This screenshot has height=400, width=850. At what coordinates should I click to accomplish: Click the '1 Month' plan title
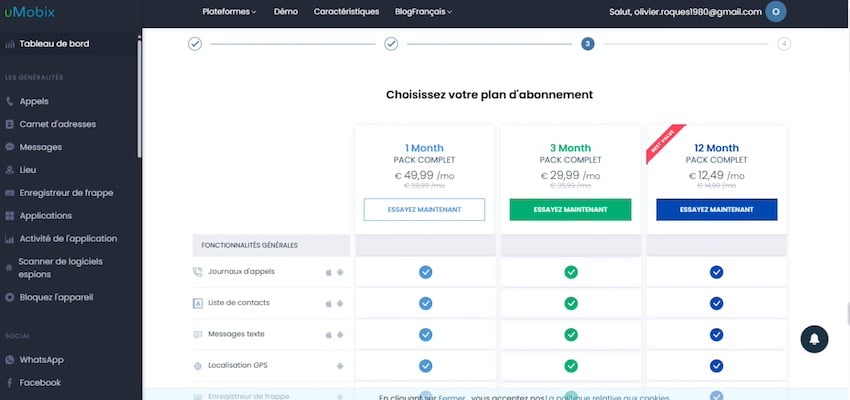point(424,148)
